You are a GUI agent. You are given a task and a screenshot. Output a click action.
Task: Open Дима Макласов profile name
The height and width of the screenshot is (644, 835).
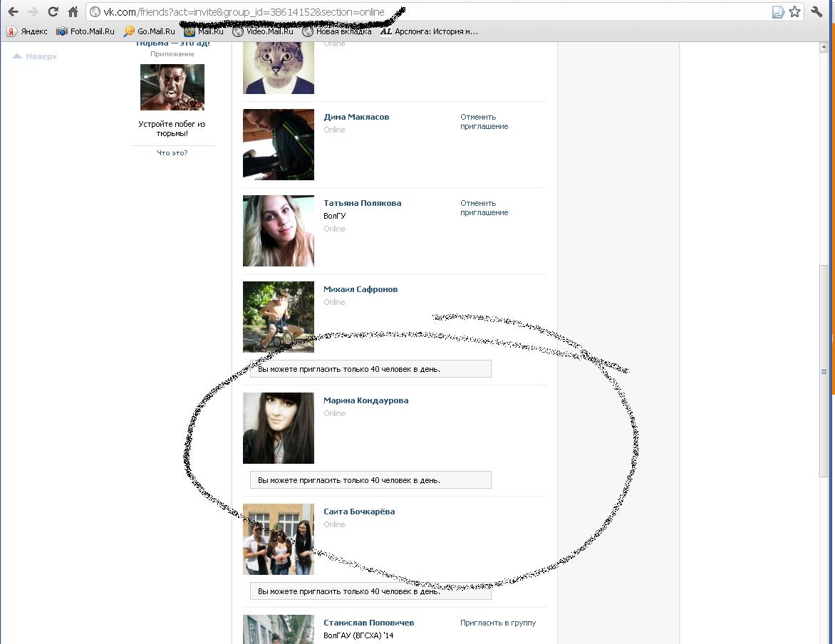[x=356, y=117]
